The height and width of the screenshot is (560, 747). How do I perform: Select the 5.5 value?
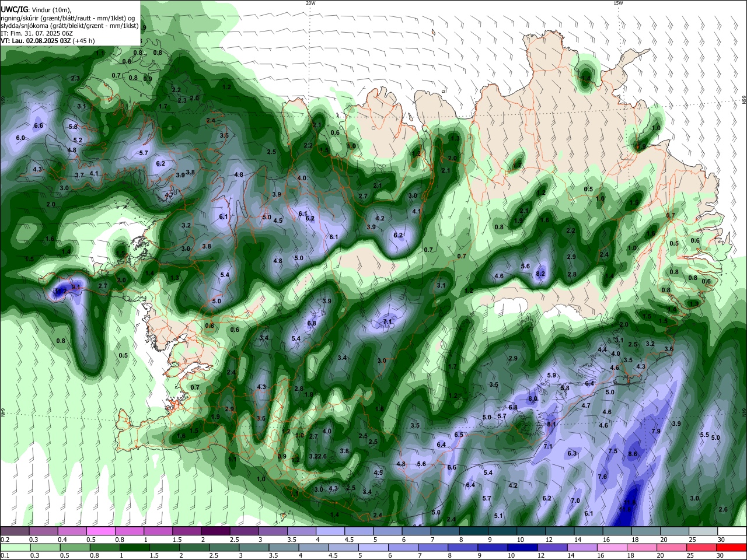(x=704, y=435)
